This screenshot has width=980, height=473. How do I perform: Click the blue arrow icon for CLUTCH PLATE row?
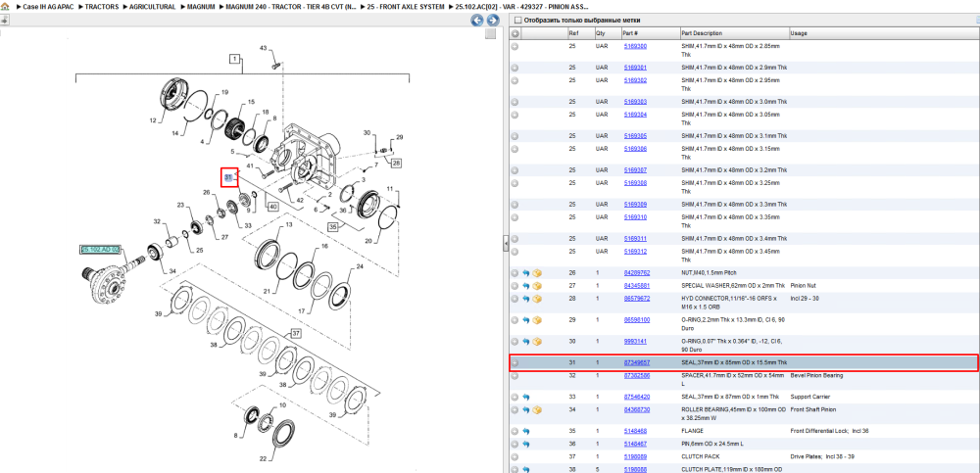(x=526, y=469)
